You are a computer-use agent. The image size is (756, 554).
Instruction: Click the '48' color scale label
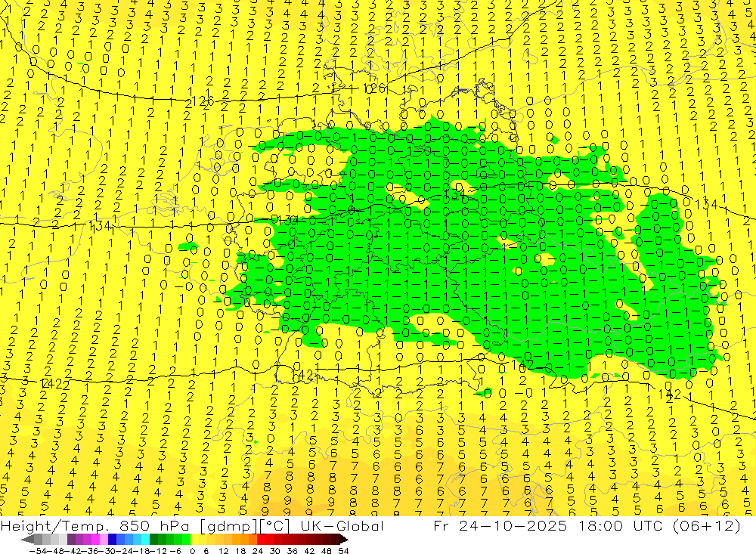point(327,551)
